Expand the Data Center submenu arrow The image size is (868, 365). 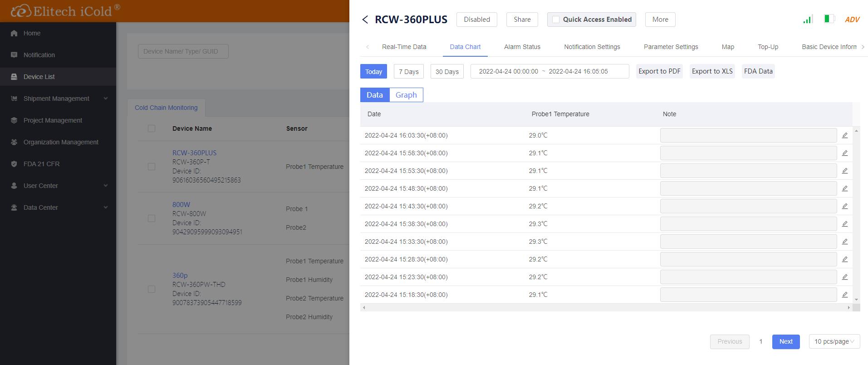(x=106, y=207)
